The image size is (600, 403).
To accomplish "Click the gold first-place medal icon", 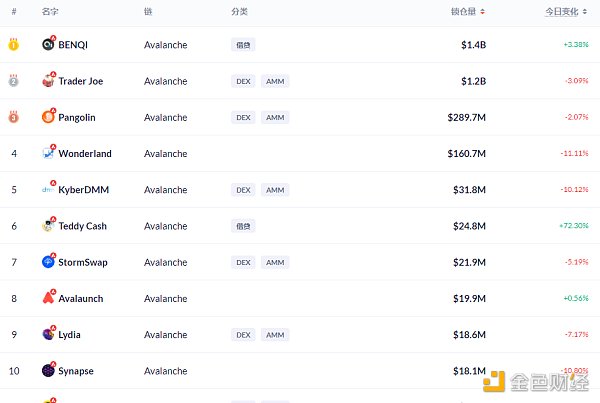I will pyautogui.click(x=14, y=44).
